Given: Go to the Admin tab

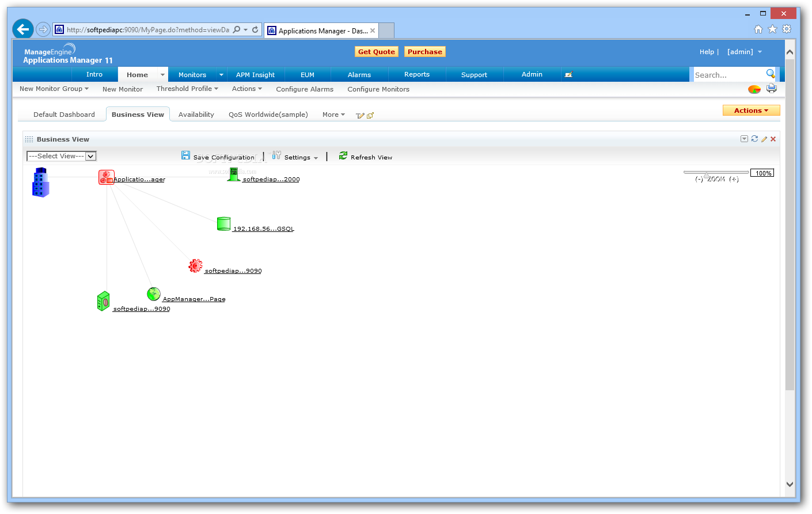Looking at the screenshot, I should [532, 74].
